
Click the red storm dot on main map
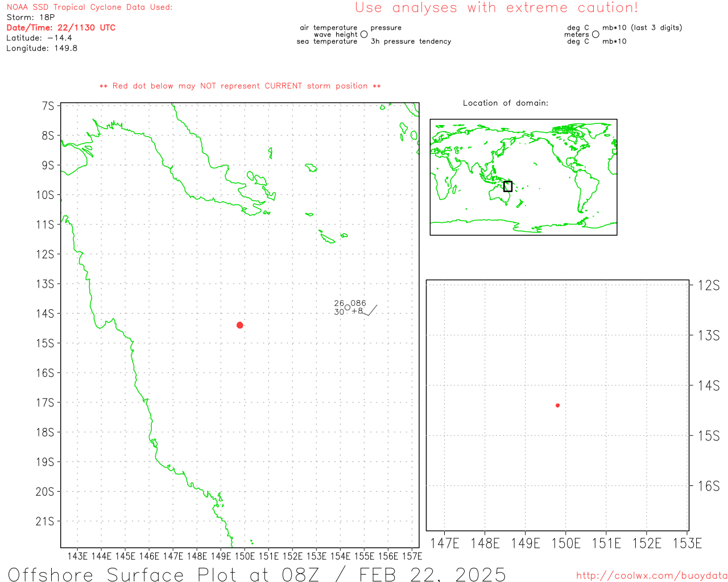(240, 325)
